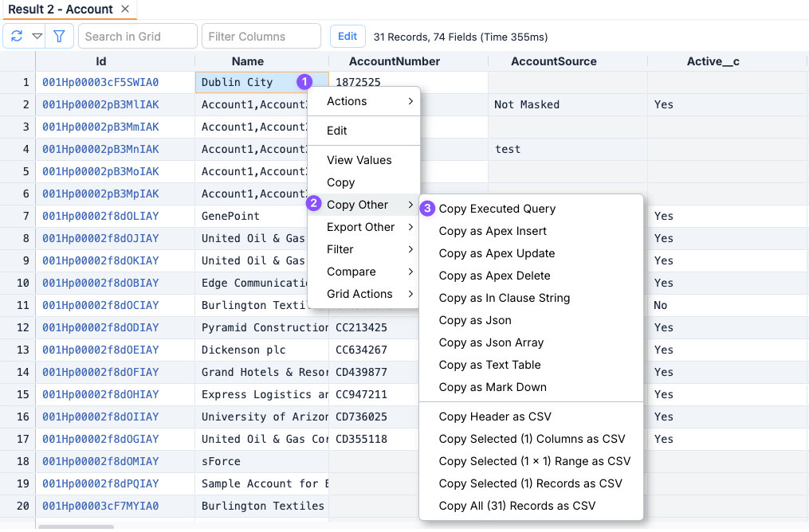Viewport: 809px width, 532px height.
Task: Open the refresh options dropdown arrow
Action: tap(37, 36)
